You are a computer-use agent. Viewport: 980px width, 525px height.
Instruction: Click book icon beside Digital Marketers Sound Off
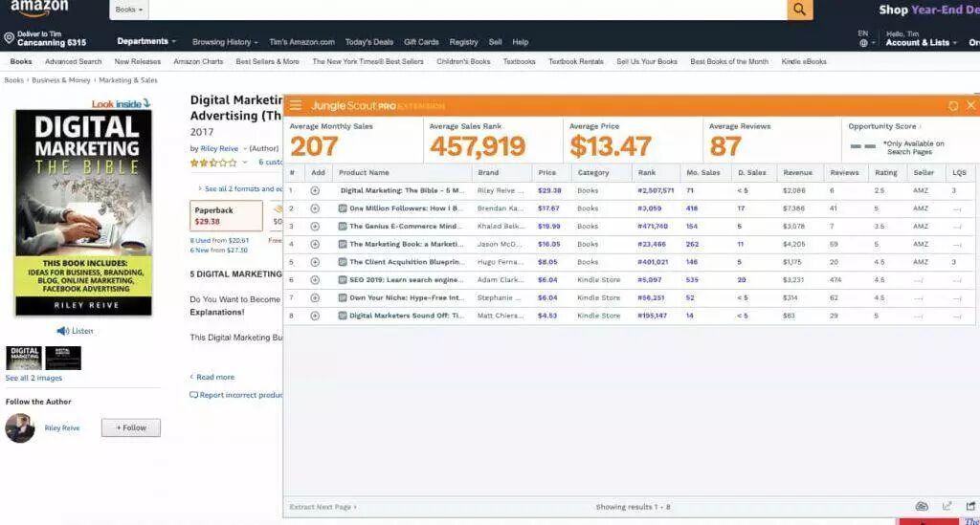click(x=343, y=316)
